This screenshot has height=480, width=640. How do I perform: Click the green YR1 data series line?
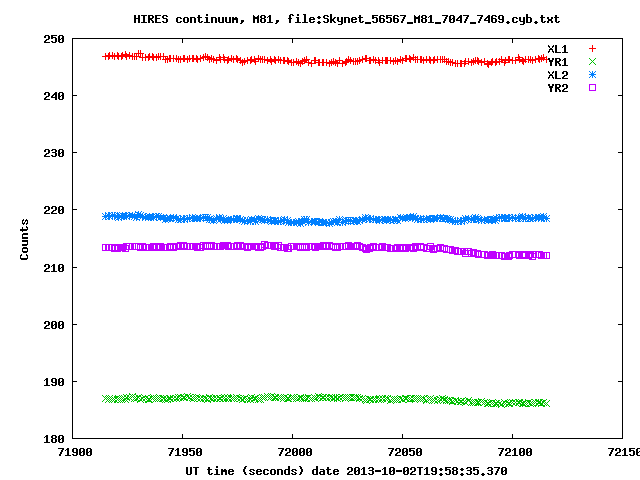(327, 398)
